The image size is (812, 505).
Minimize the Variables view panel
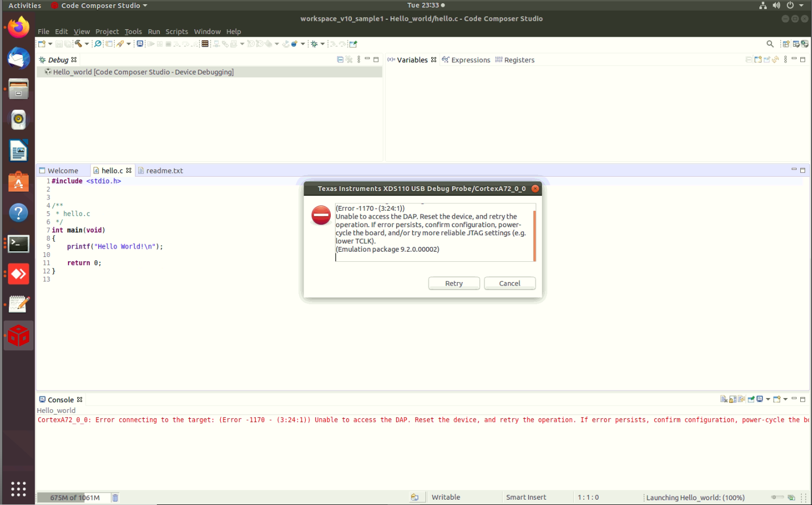(794, 59)
